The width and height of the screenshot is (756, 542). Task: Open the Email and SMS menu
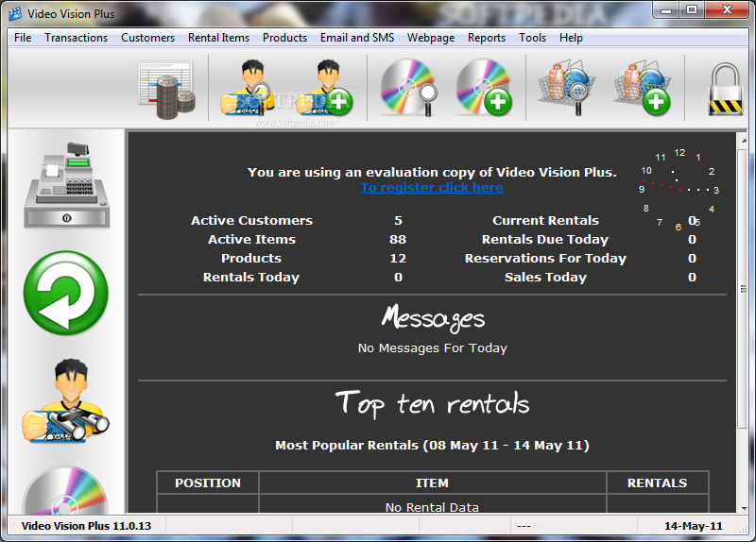(357, 38)
